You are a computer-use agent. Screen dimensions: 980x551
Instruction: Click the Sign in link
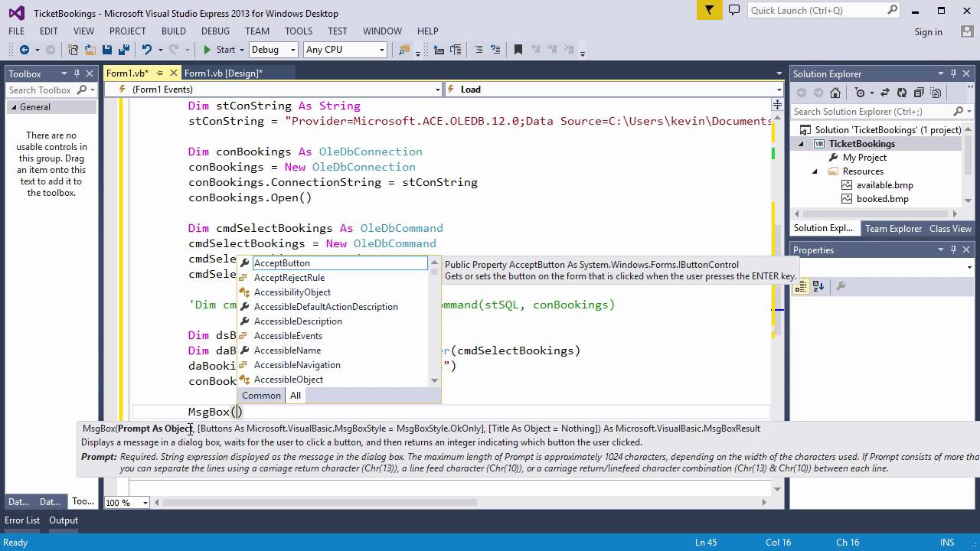coord(928,31)
